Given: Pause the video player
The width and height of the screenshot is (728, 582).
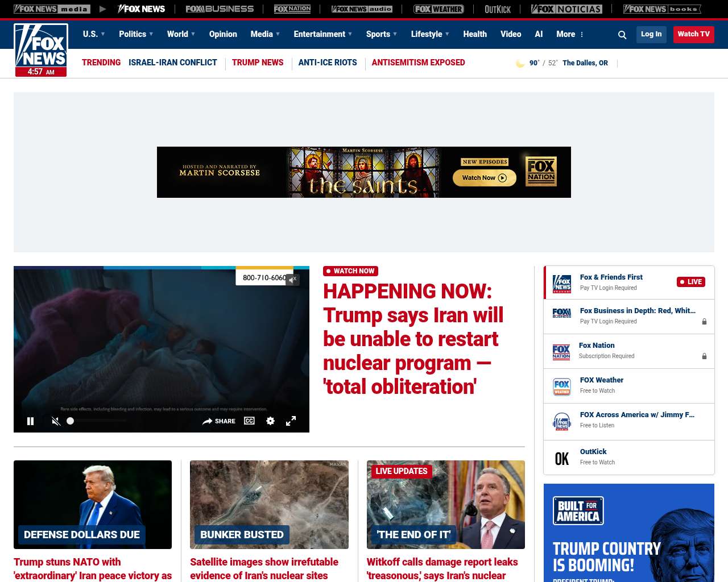Looking at the screenshot, I should pyautogui.click(x=31, y=421).
